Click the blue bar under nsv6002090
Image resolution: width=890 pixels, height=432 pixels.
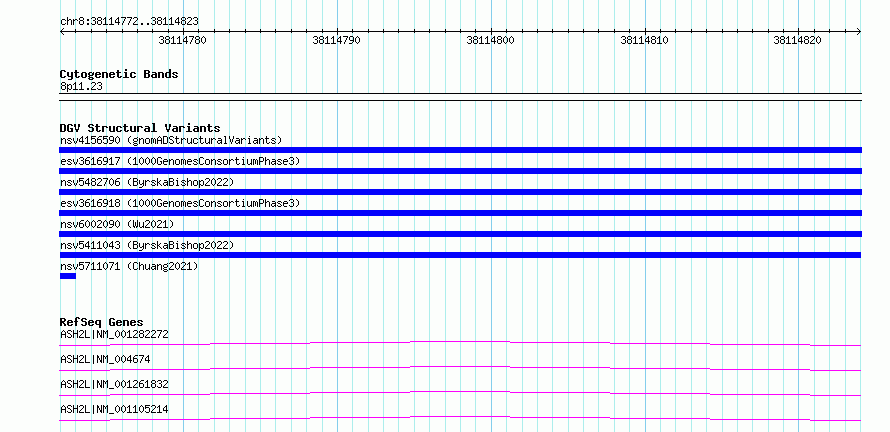coord(460,234)
